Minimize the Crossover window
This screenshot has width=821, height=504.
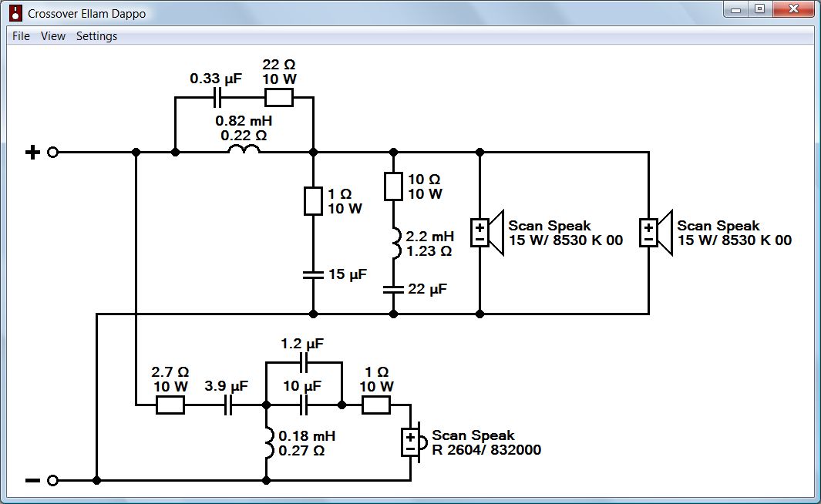[737, 9]
